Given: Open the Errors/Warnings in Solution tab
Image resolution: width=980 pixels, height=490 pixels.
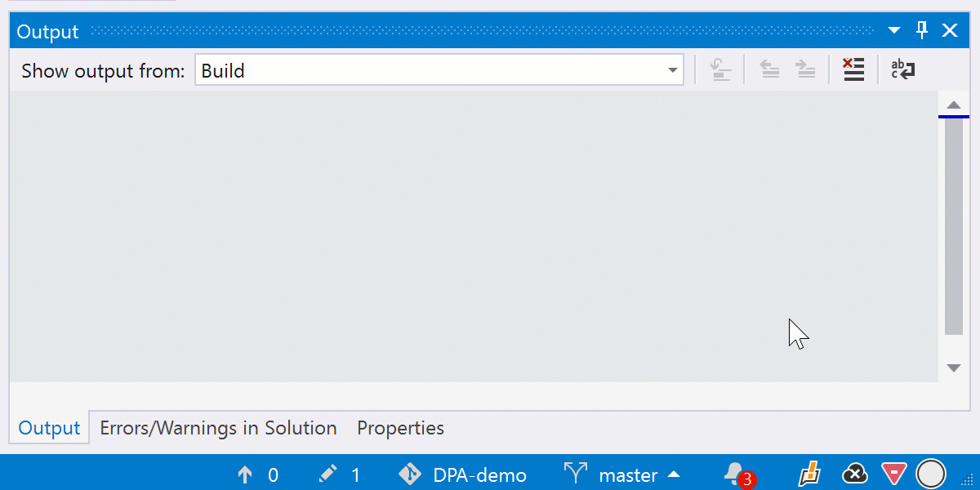Looking at the screenshot, I should [x=218, y=428].
